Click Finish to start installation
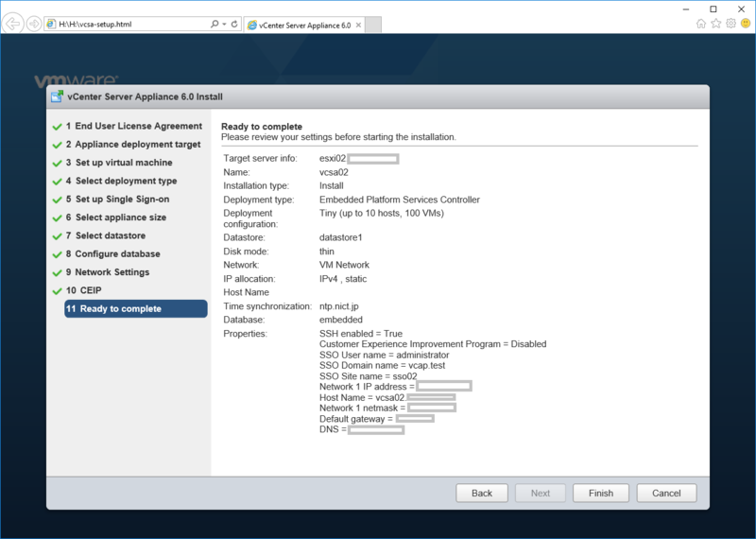This screenshot has height=539, width=756. [601, 494]
